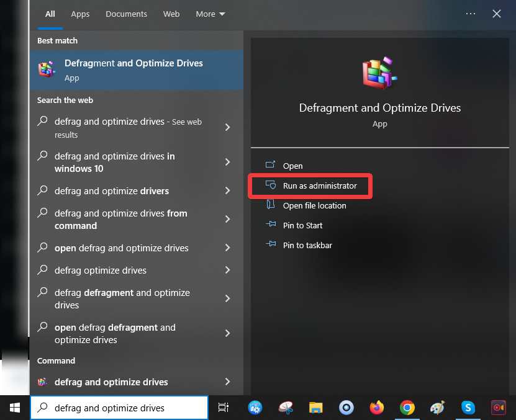
Task: Click the Pin to taskbar pin icon
Action: tap(271, 244)
